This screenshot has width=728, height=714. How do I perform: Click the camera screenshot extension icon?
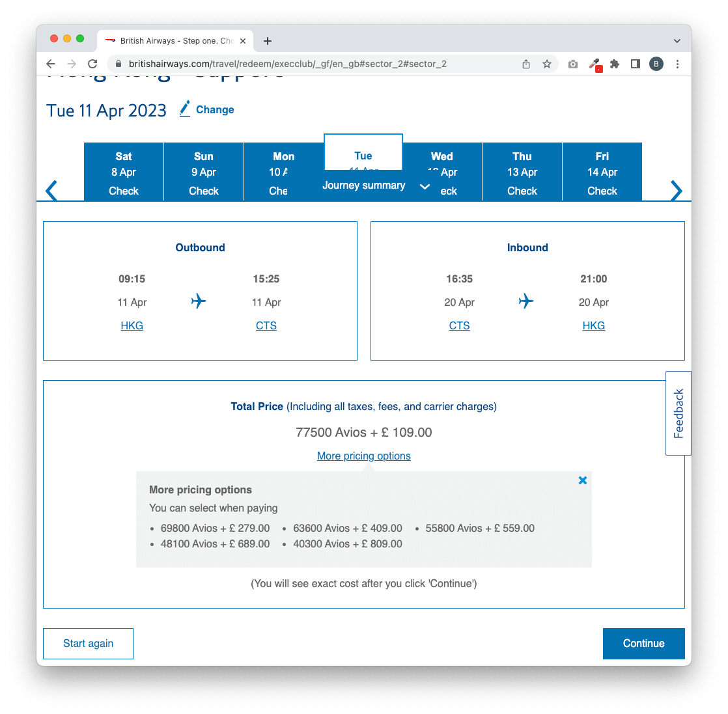573,64
